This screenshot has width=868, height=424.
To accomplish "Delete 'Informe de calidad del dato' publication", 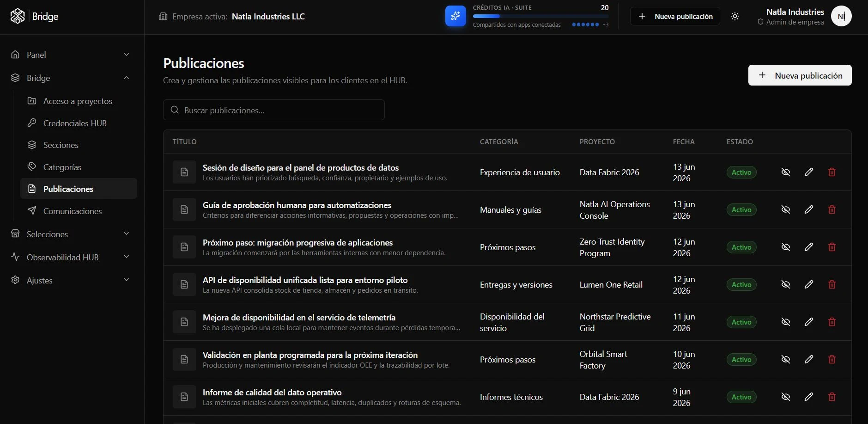I will pyautogui.click(x=832, y=397).
